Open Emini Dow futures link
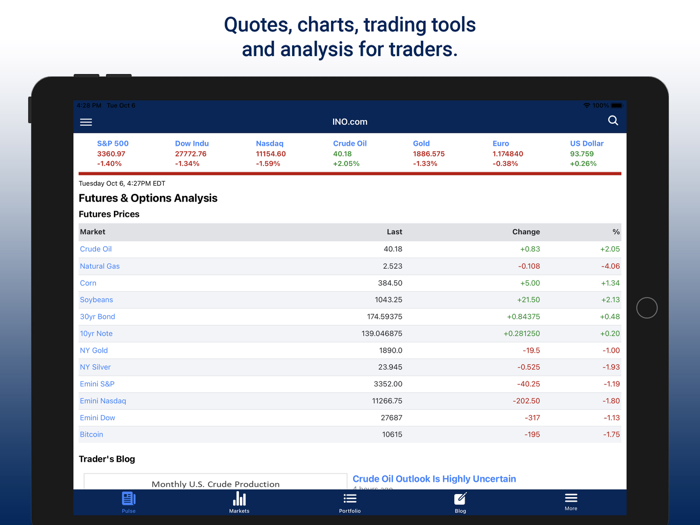Image resolution: width=700 pixels, height=525 pixels. (x=97, y=418)
